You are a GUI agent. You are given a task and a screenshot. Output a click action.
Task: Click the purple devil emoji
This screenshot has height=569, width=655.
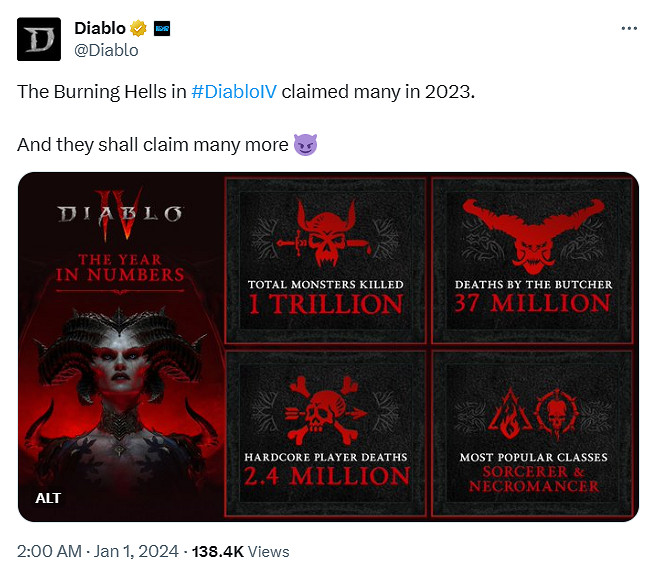click(305, 145)
